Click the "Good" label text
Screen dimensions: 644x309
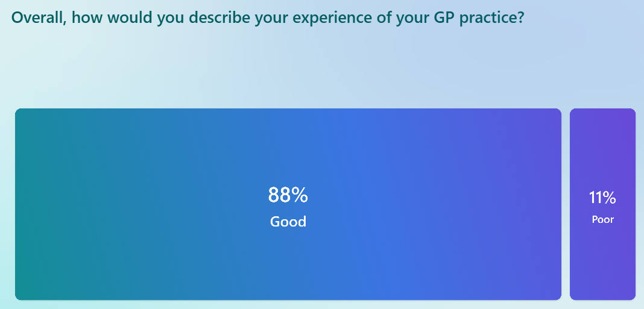coord(288,222)
